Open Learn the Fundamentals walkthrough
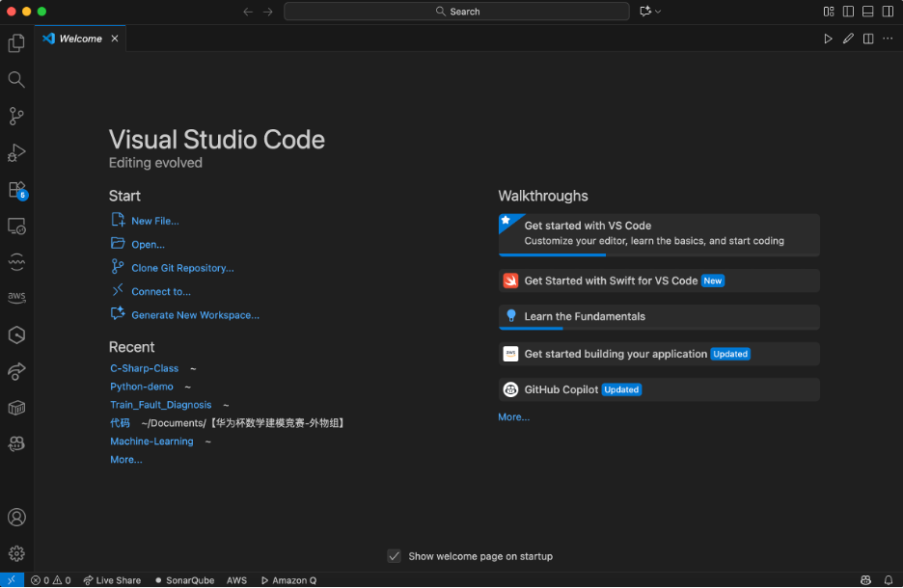This screenshot has height=588, width=903. [659, 317]
